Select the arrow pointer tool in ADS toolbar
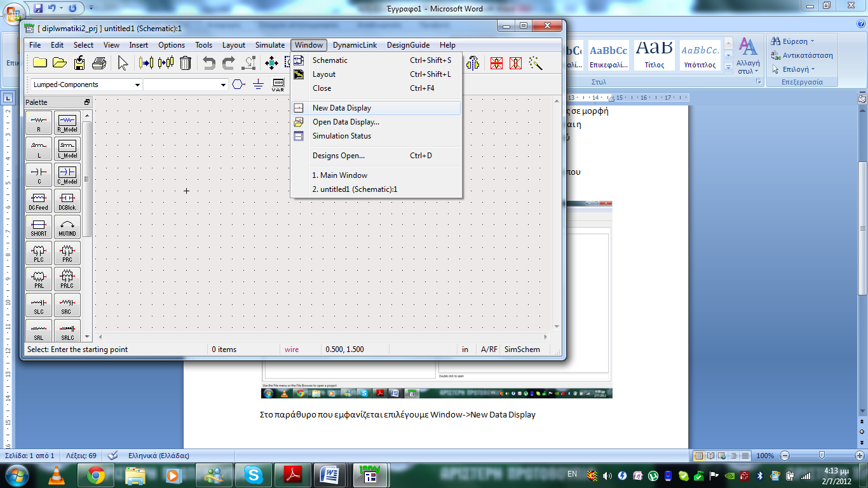 click(x=123, y=63)
